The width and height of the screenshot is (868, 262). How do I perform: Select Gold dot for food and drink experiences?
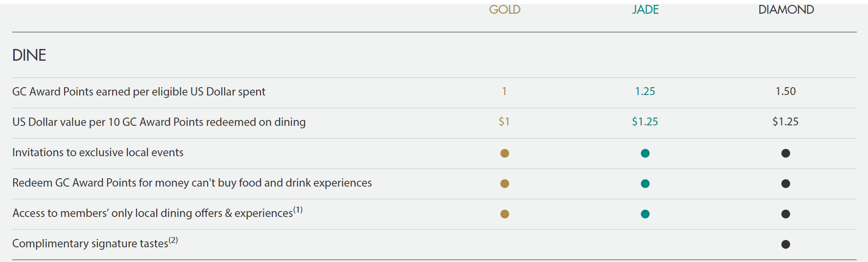point(505,184)
